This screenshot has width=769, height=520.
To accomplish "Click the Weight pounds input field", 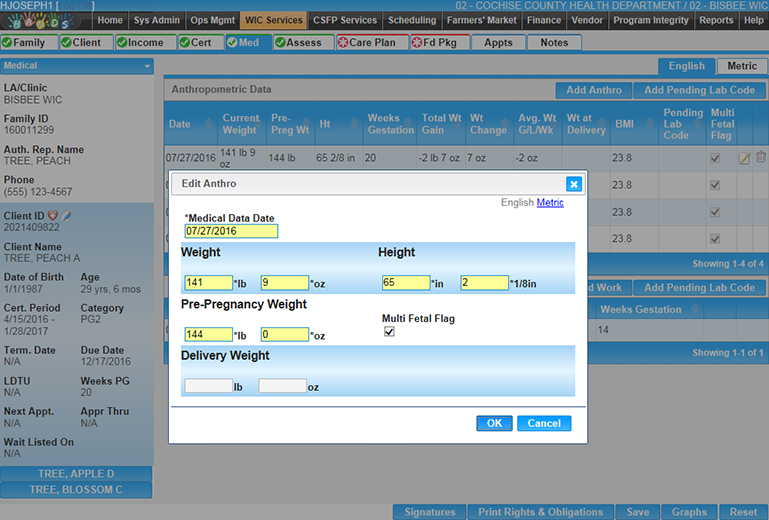I will click(x=208, y=283).
